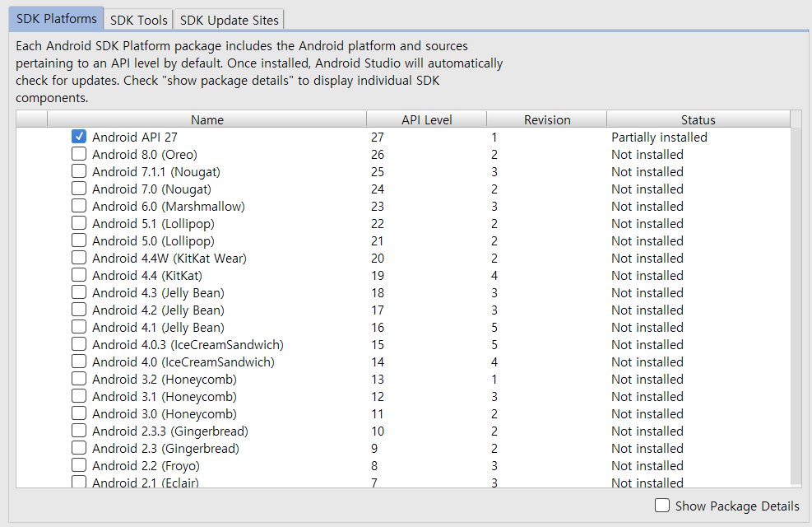
Task: Select Android 4.0 (IceCreamSandwich) checkbox
Action: (x=79, y=361)
